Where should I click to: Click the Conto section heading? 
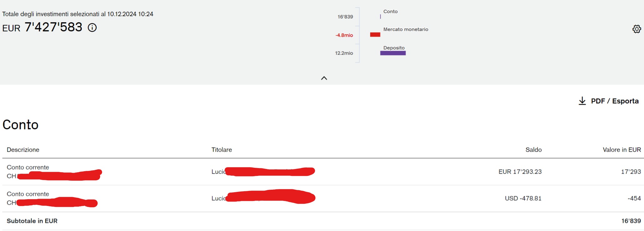pos(20,125)
